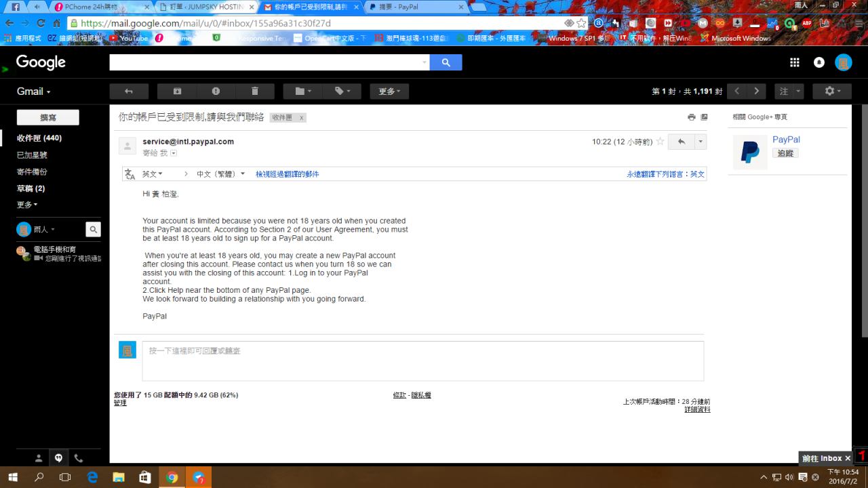868x488 pixels.
Task: Open 草稿 (2) drafts folder
Action: pos(31,188)
